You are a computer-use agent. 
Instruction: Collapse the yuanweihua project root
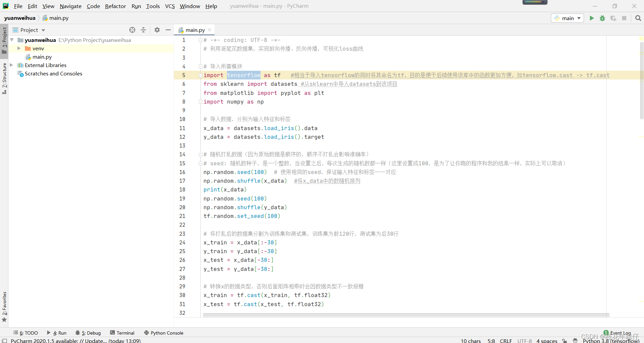pyautogui.click(x=12, y=40)
